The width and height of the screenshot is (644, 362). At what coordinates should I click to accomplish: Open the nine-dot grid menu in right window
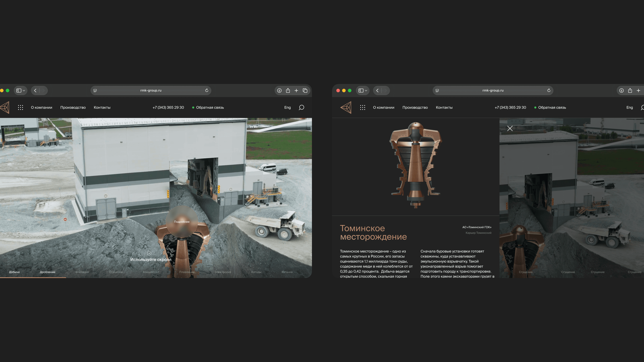click(362, 107)
